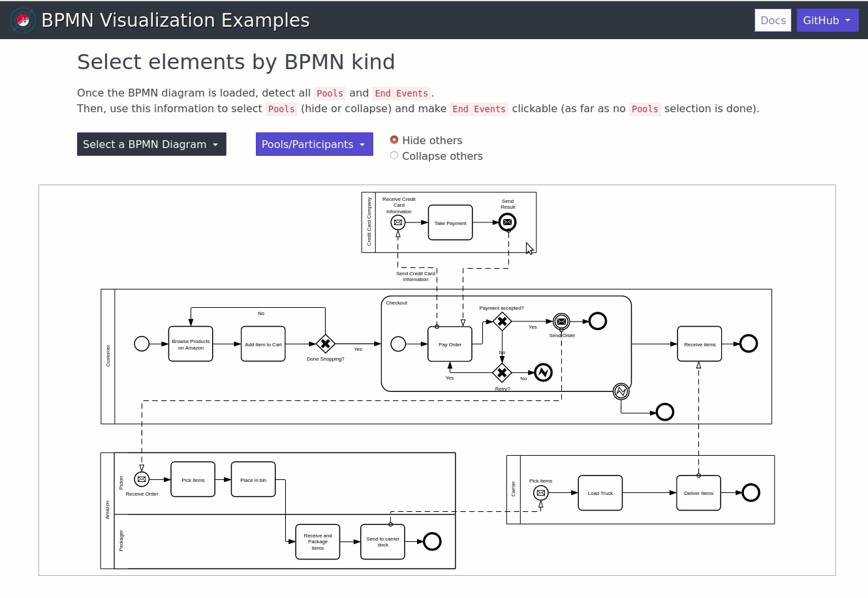
Task: Click the Receive and Package items task
Action: tap(318, 542)
